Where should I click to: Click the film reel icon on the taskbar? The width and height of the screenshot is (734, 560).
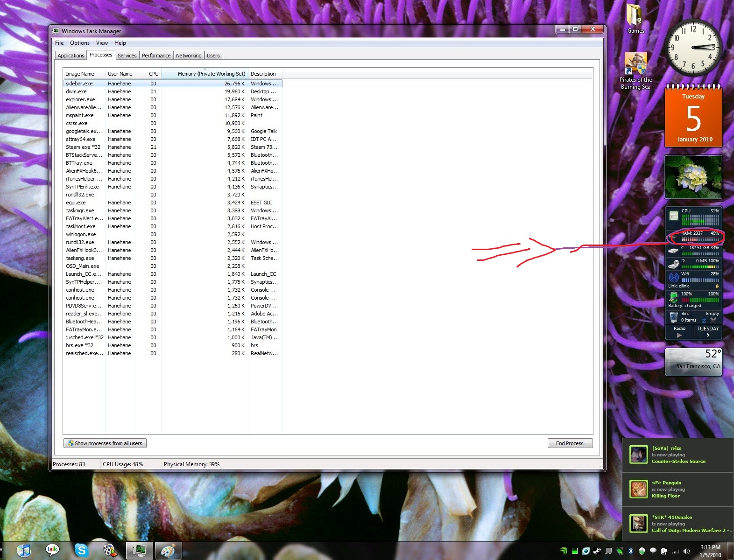pyautogui.click(x=110, y=551)
